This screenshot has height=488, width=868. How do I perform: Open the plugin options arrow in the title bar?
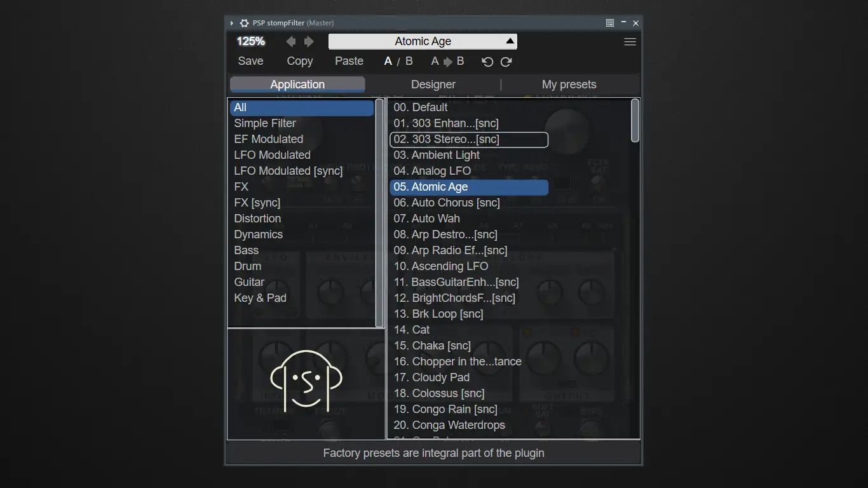[x=232, y=23]
